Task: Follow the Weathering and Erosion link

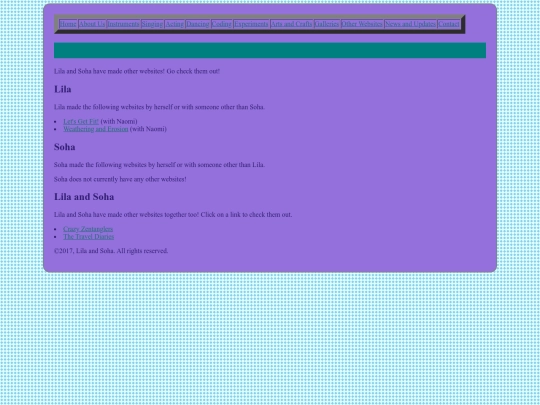Action: coord(96,129)
